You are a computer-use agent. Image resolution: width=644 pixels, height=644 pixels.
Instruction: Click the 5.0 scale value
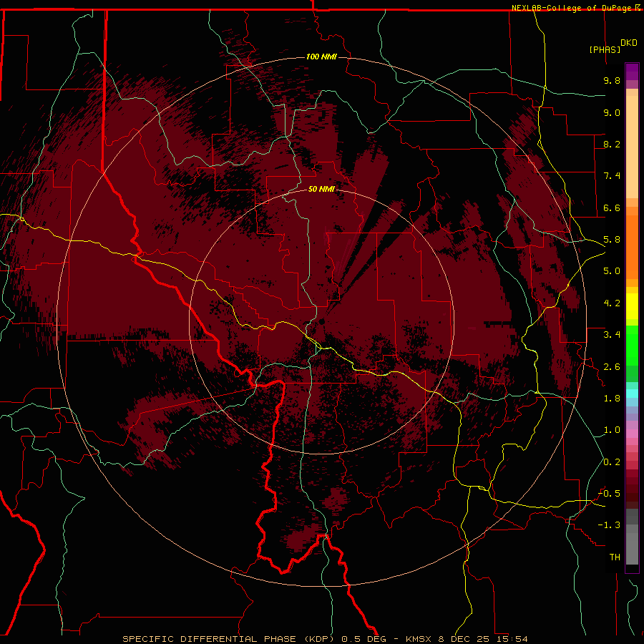coord(612,271)
